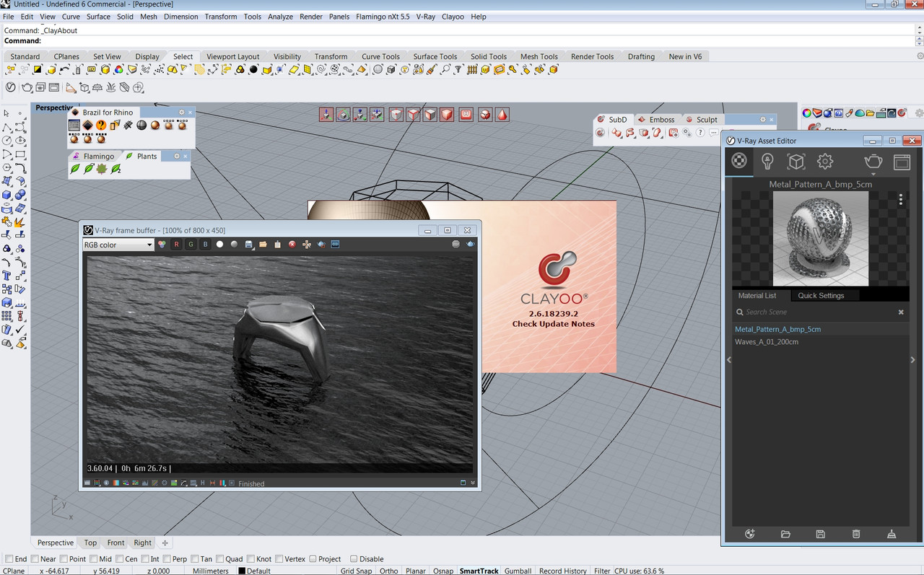This screenshot has width=924, height=575.
Task: Click the render teapot in Asset Editor
Action: [873, 160]
